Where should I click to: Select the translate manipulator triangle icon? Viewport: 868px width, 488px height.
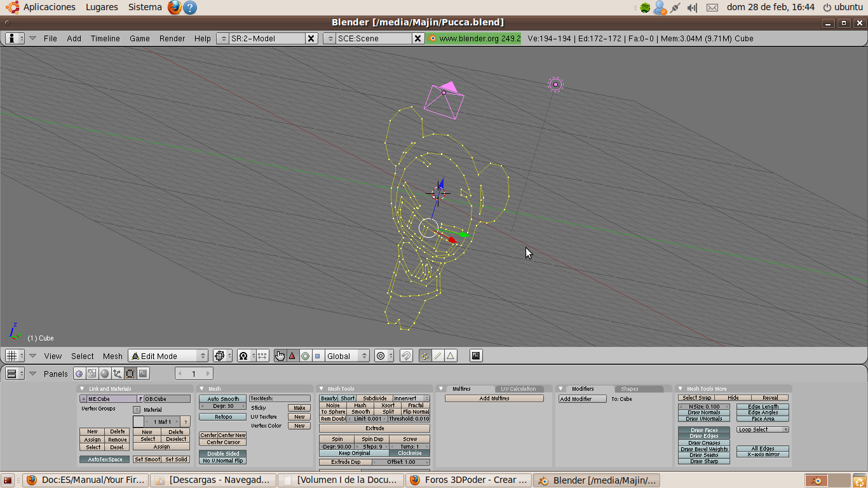292,356
